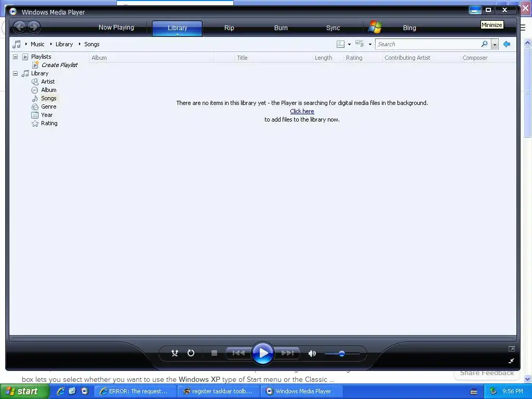
Task: Expand the Music breadcrumb arrow
Action: coord(26,44)
